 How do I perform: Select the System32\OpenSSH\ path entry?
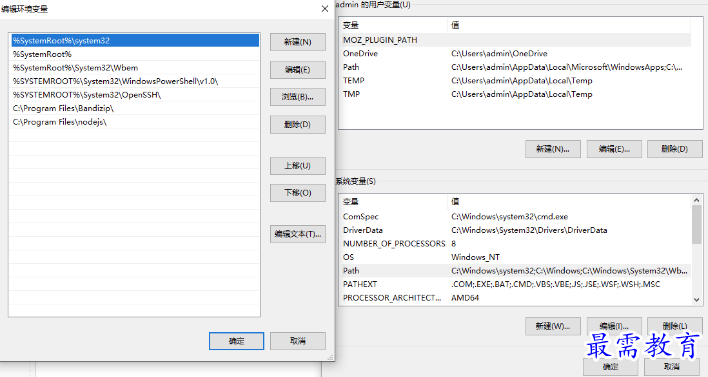(x=135, y=95)
